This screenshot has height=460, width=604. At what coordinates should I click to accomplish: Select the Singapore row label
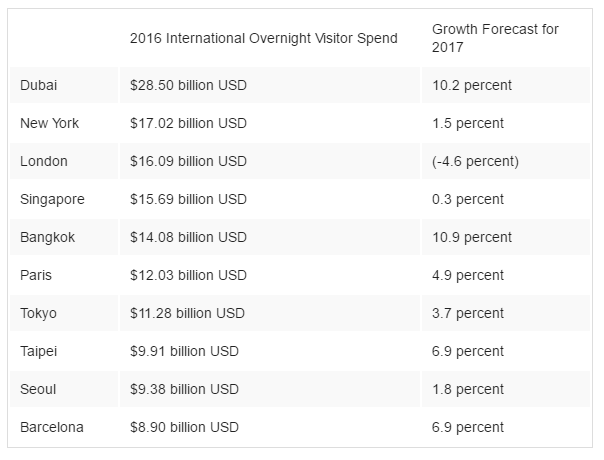(52, 200)
